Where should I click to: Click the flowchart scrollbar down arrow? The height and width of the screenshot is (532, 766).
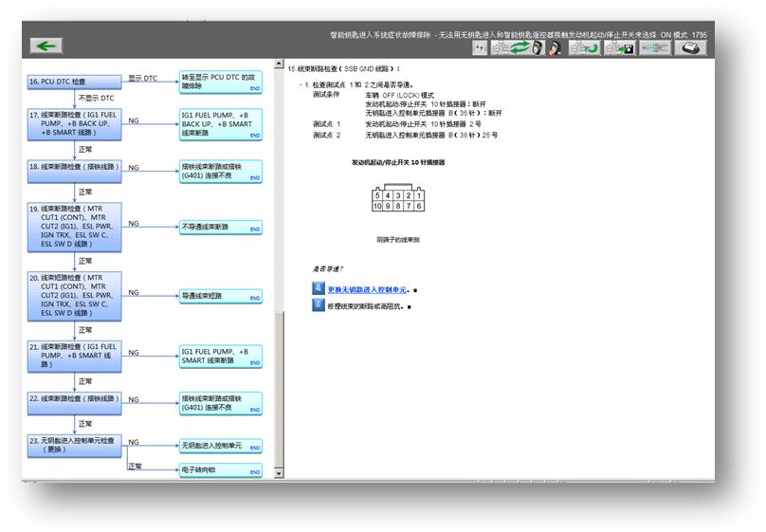click(279, 473)
